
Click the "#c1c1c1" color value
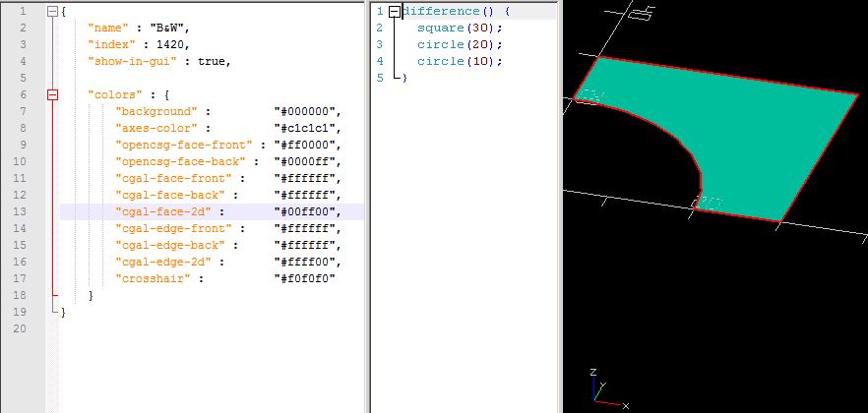point(304,128)
